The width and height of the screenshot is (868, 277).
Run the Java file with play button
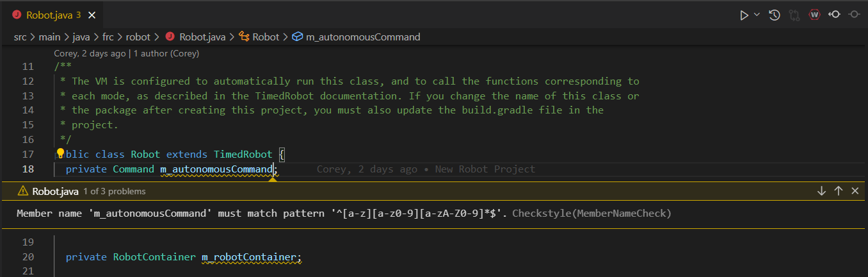[x=744, y=15]
